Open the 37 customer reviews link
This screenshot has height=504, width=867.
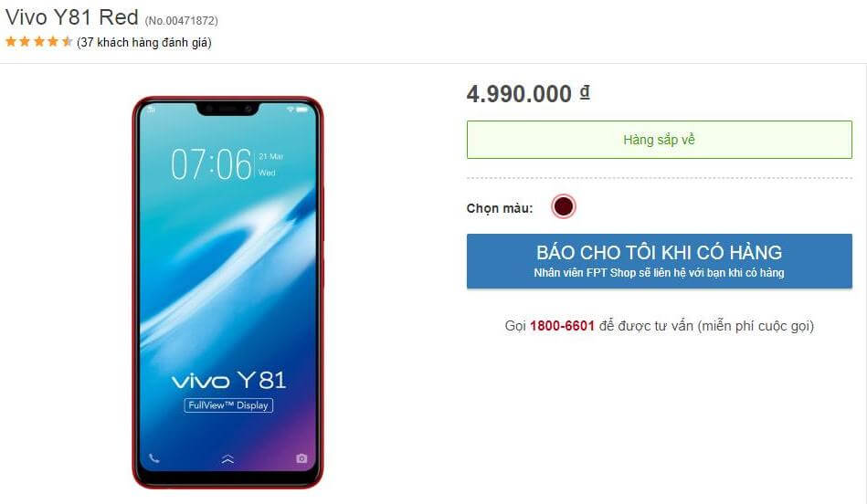144,43
